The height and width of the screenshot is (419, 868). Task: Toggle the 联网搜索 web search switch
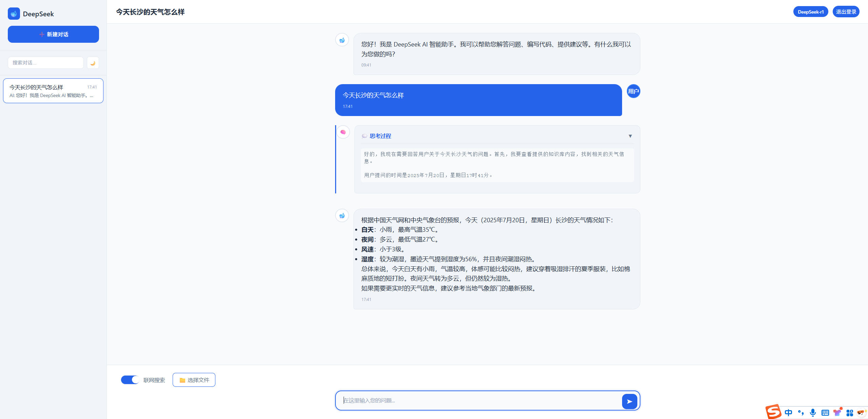(130, 380)
